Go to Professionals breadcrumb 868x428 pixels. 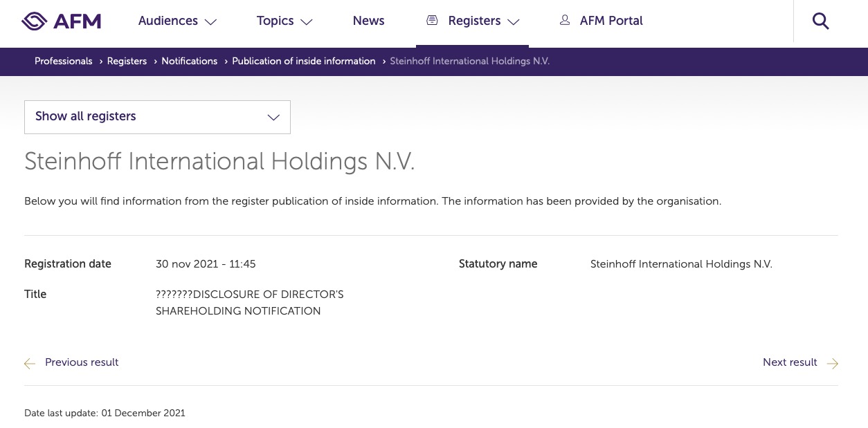(x=64, y=61)
